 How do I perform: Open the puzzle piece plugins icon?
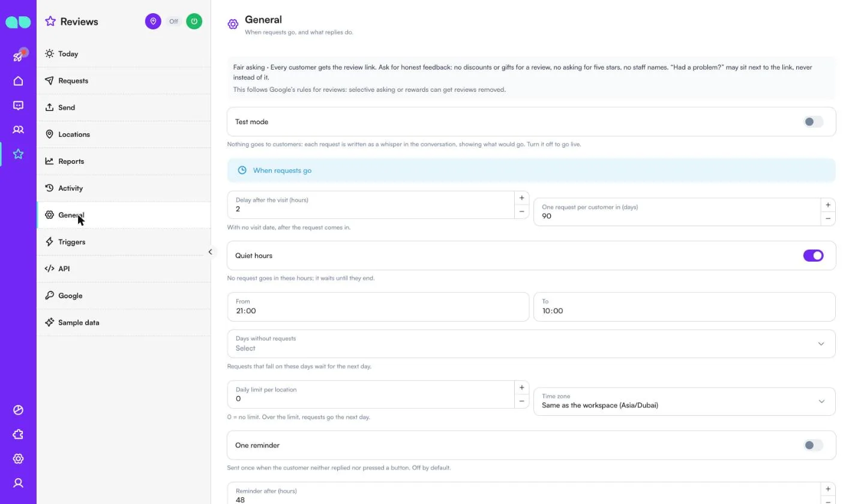(18, 434)
